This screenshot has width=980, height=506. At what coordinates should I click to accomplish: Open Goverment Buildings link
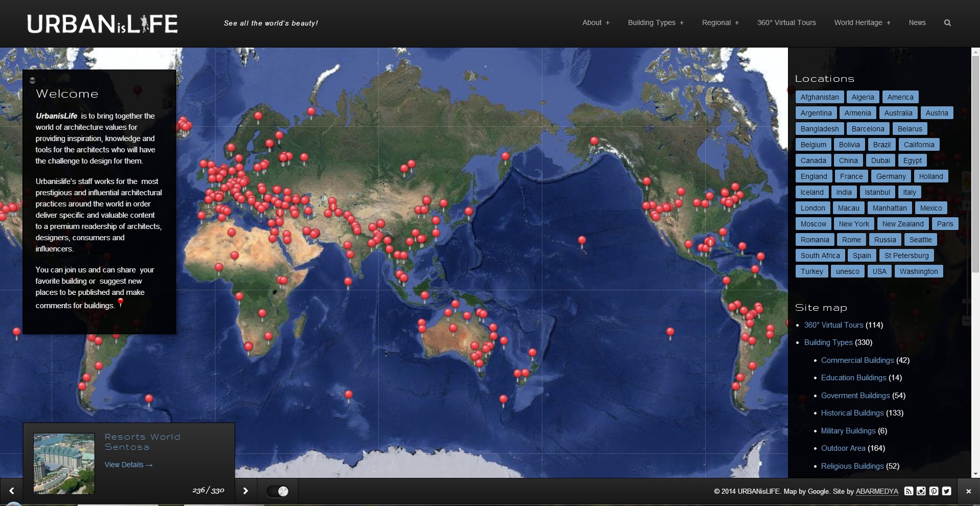[855, 396]
